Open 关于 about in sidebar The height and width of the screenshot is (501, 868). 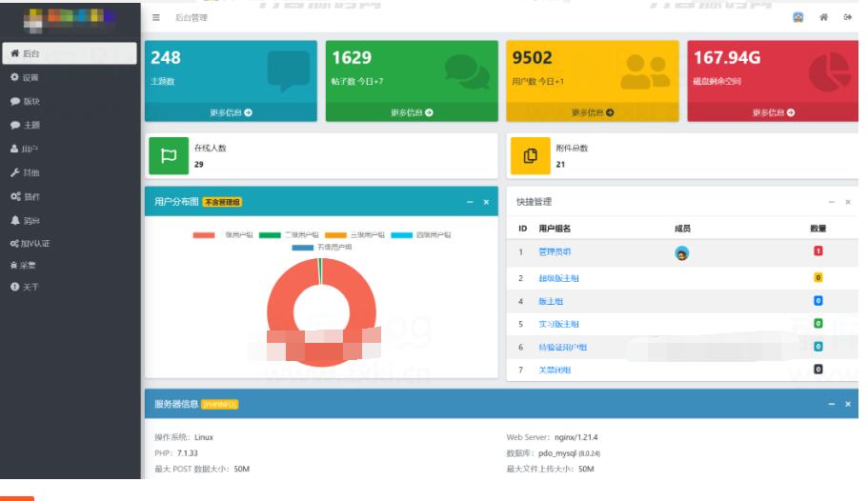70,287
